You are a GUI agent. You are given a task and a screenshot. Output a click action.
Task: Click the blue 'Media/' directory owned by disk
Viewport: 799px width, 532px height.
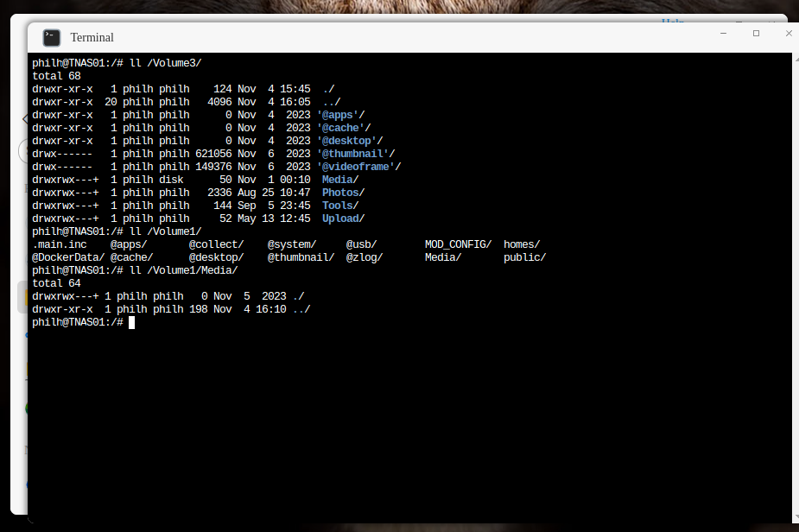pos(340,180)
